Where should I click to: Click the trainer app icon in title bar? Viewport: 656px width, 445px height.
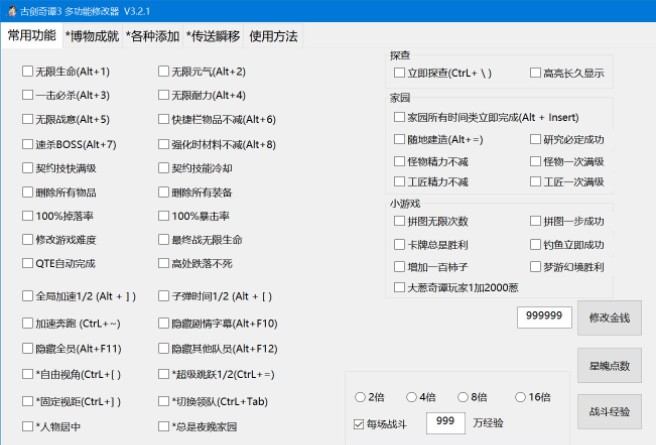[x=12, y=11]
